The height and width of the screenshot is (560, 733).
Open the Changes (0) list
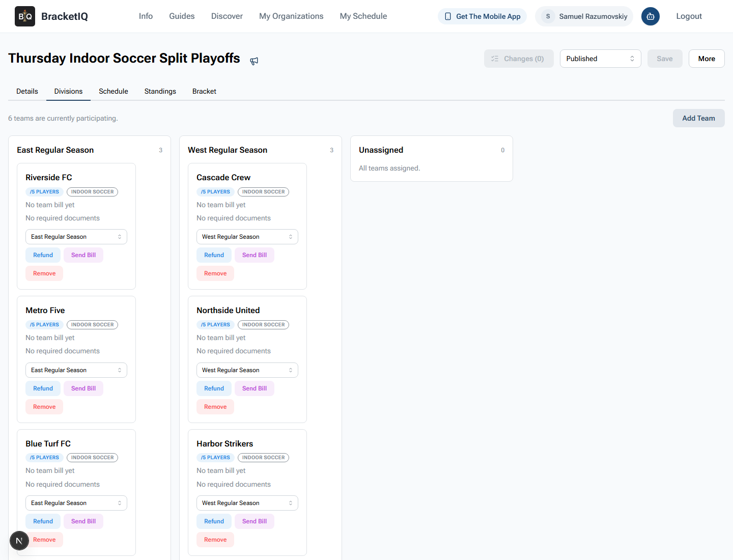(x=519, y=59)
